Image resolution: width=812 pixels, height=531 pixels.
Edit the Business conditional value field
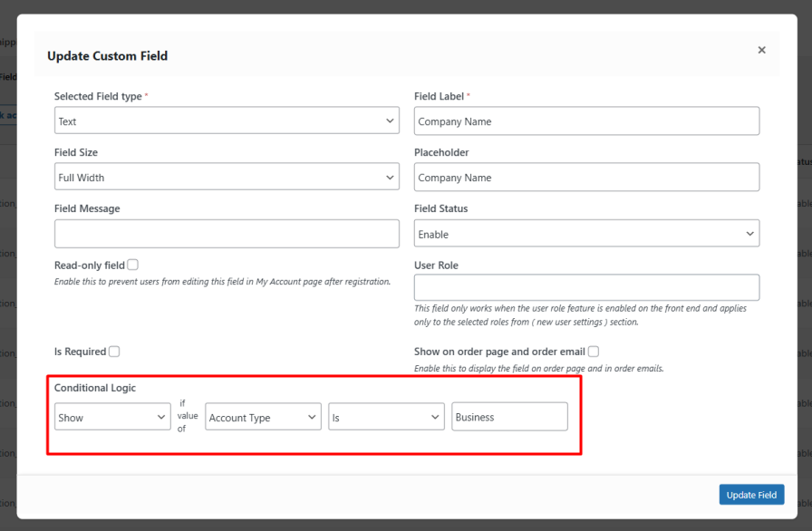pos(509,416)
